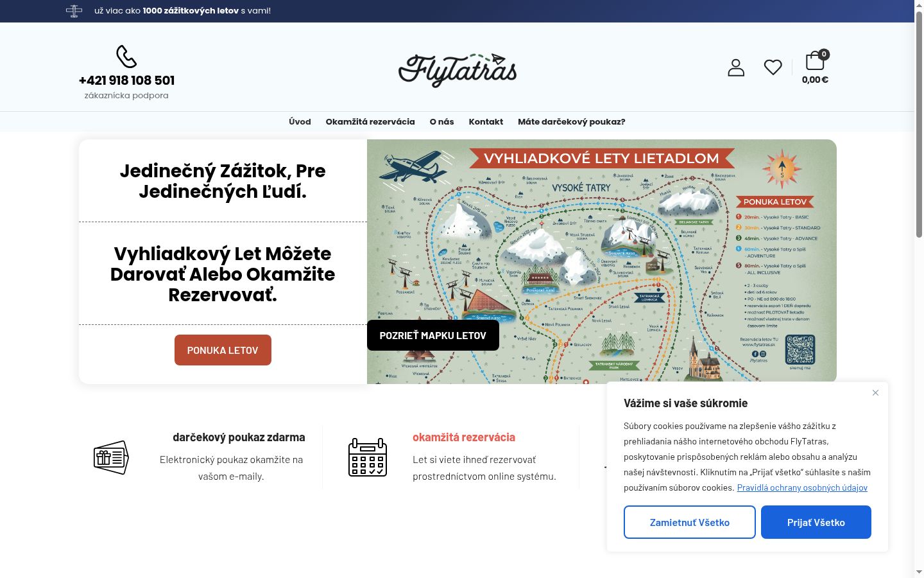Accept all cookies with Prijať Všetko
The height and width of the screenshot is (578, 924).
pos(816,522)
